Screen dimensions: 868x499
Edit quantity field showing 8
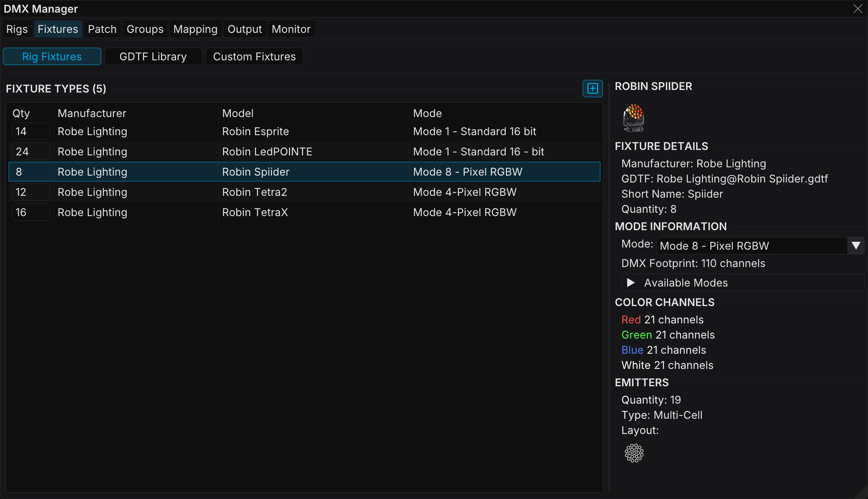point(31,172)
